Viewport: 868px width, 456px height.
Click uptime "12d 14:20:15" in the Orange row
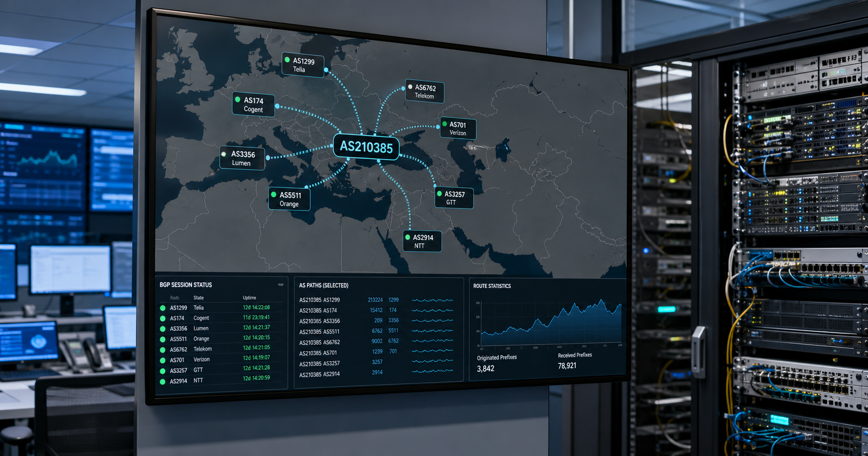[256, 338]
